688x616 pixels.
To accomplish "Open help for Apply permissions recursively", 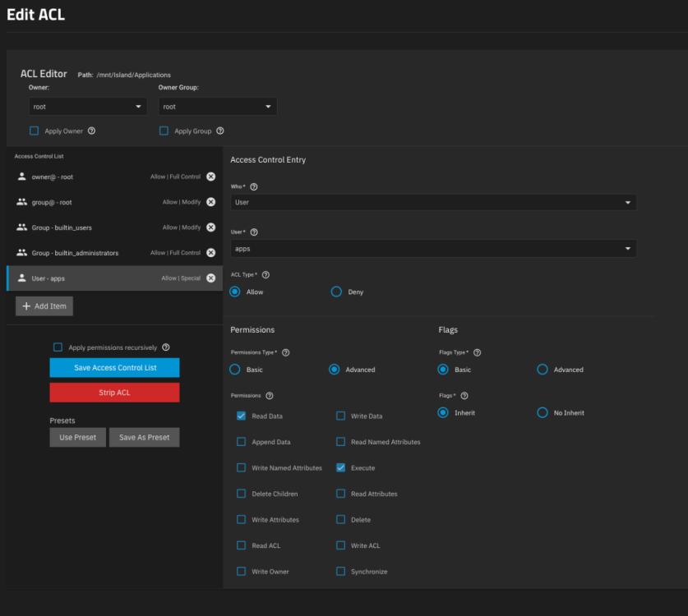I will [166, 347].
